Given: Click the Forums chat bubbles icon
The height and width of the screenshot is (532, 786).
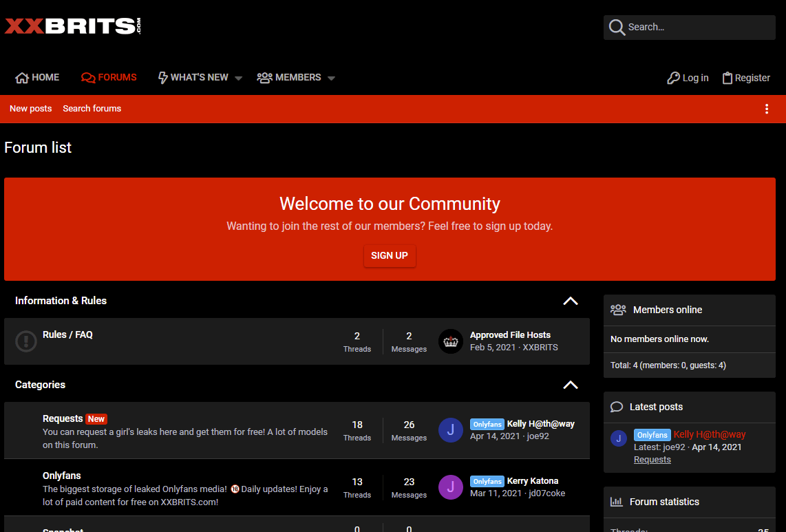Looking at the screenshot, I should (x=88, y=78).
